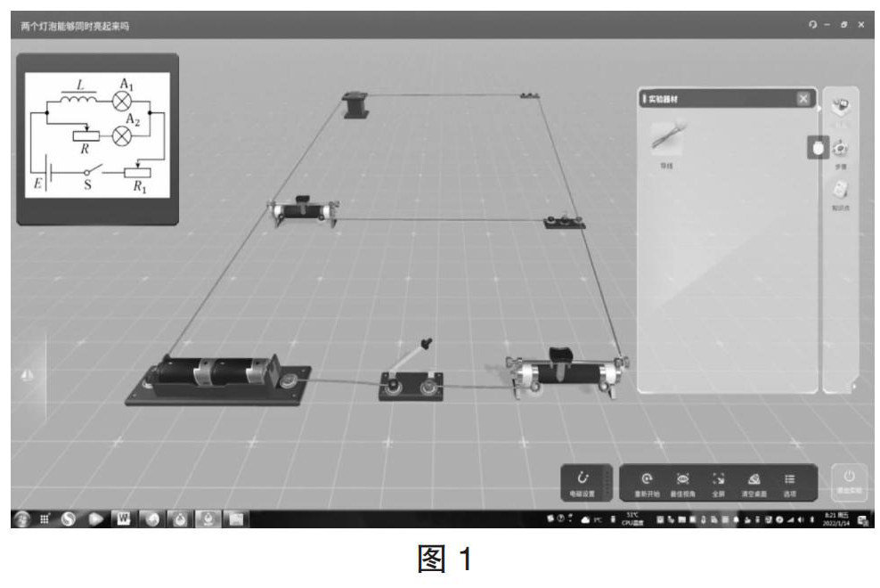This screenshot has width=880, height=588.
Task: Toggle the knife switch in the circuit
Action: point(417,353)
